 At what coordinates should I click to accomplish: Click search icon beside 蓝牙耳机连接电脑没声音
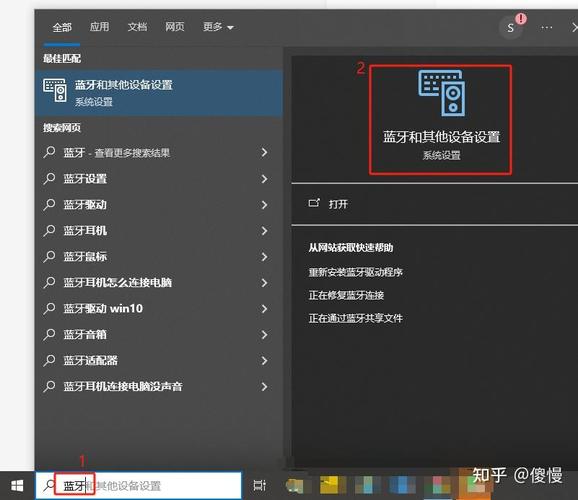click(x=49, y=386)
